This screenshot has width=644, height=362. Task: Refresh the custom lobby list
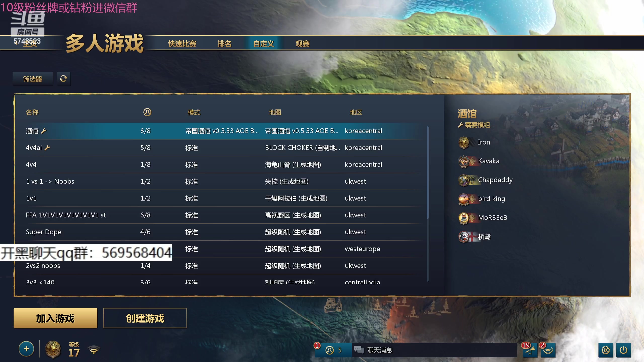(63, 79)
